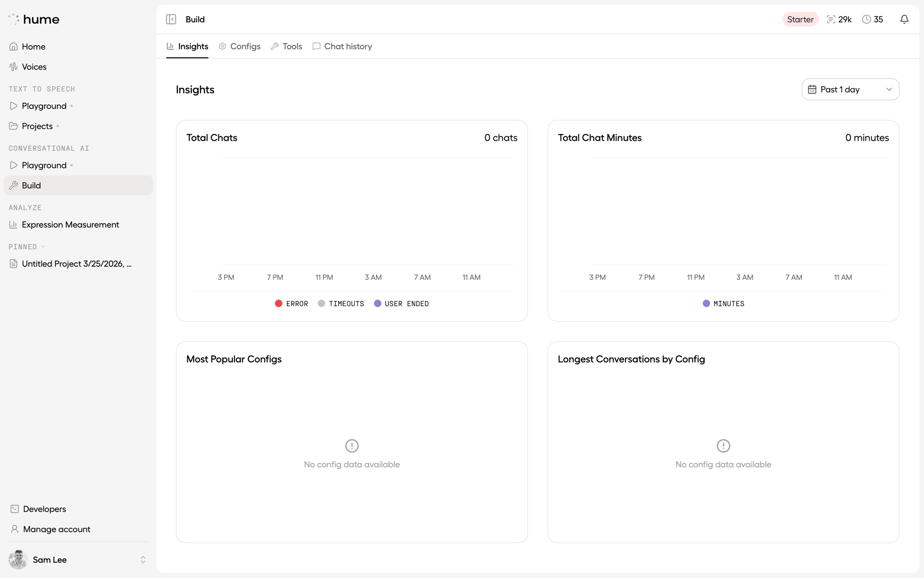Click the Total Chats card title
This screenshot has width=924, height=578.
point(212,138)
